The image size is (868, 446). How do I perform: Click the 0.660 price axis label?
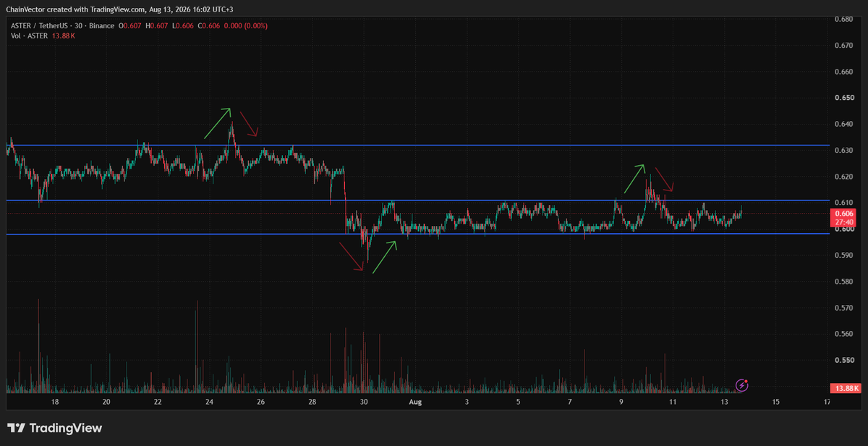844,72
